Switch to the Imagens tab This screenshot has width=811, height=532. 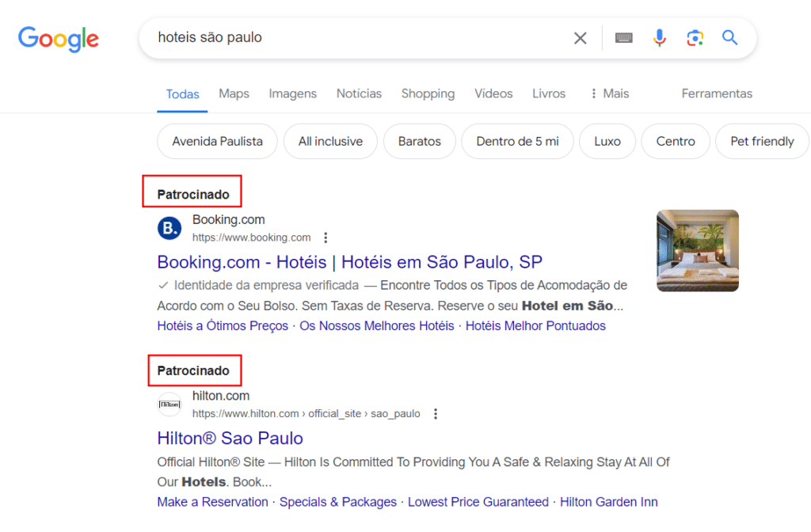[292, 93]
